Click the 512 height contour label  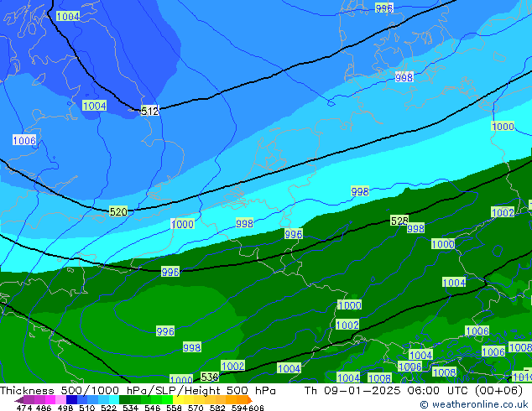149,111
